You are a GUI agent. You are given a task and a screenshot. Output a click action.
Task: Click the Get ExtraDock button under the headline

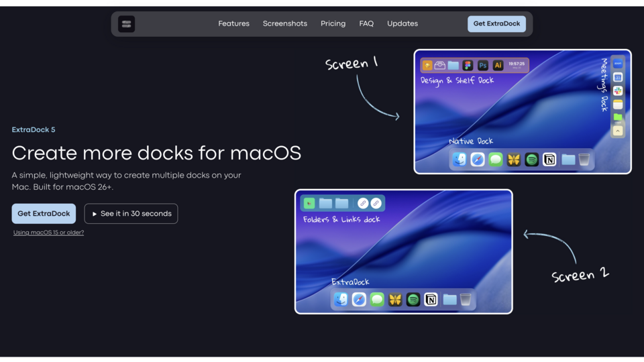pyautogui.click(x=44, y=213)
